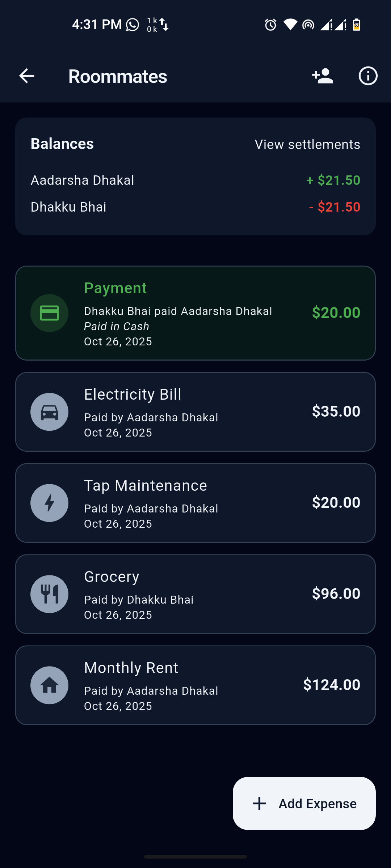Viewport: 391px width, 868px height.
Task: Tap the WhatsApp notification icon
Action: [x=133, y=25]
